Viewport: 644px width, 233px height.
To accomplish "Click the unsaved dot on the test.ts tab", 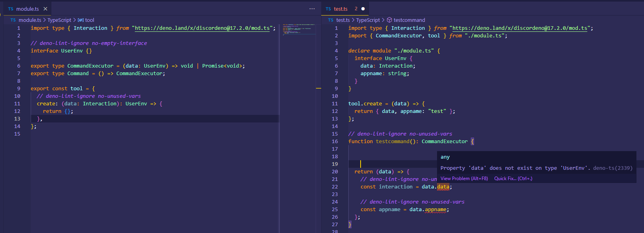I will [363, 9].
